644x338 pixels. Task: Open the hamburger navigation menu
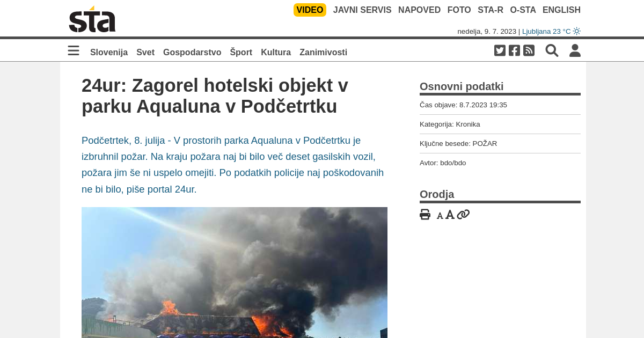(74, 50)
